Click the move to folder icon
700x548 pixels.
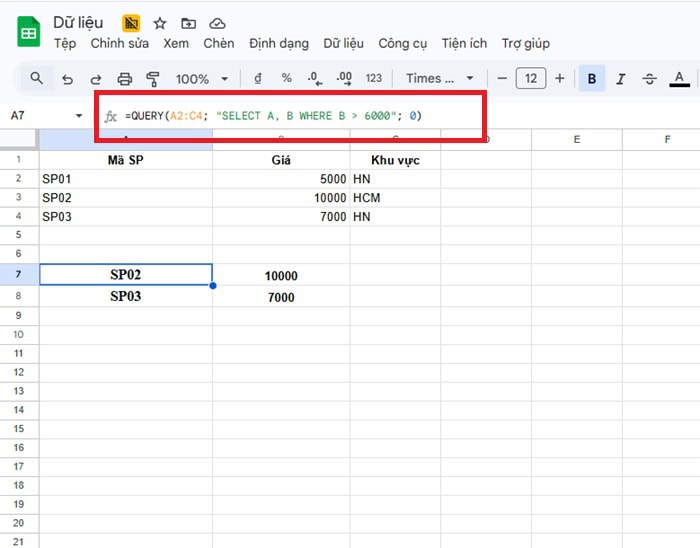[x=188, y=23]
